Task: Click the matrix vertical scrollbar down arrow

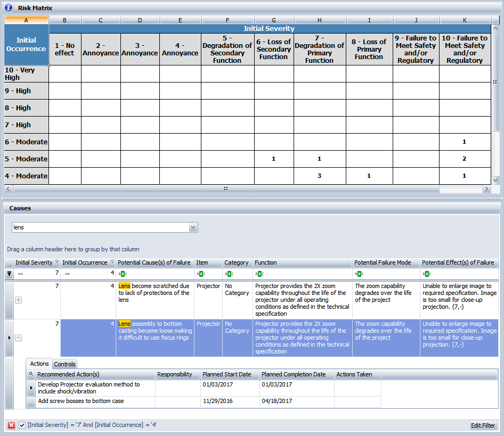Action: pos(496,180)
